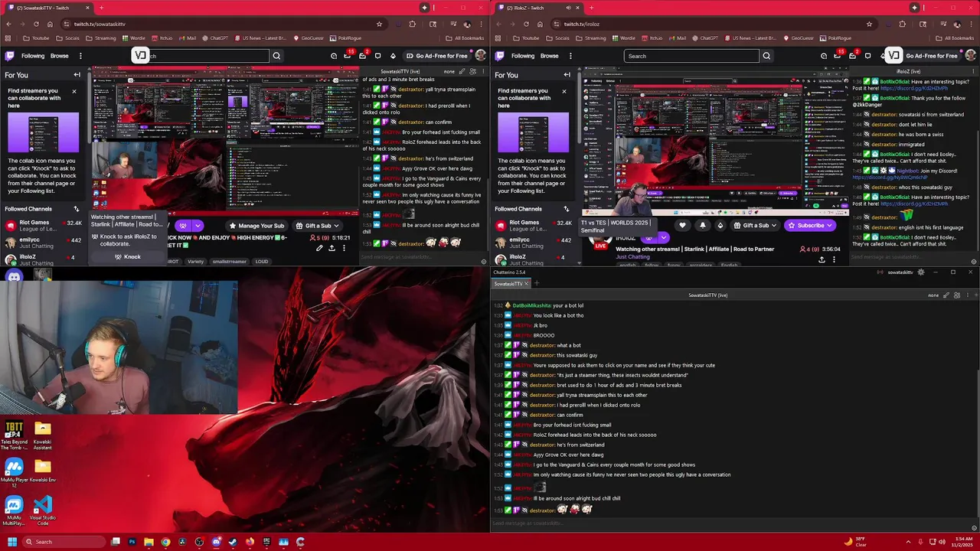
Task: Click the follow heart icon on iRoloZ channel
Action: [682, 226]
